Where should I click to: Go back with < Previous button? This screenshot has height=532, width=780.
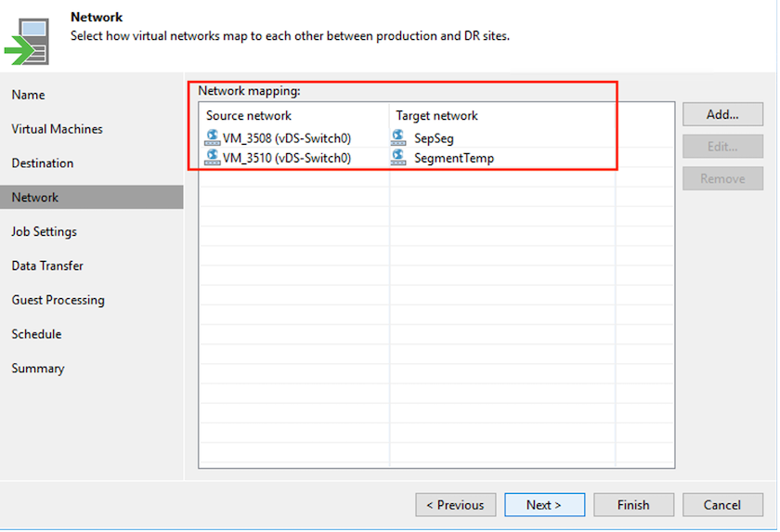point(455,505)
